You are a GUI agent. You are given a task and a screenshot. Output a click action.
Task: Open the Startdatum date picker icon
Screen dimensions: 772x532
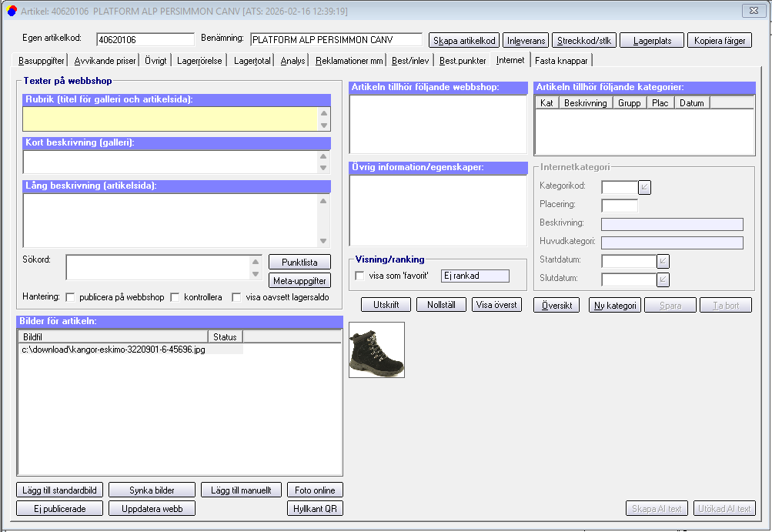663,261
